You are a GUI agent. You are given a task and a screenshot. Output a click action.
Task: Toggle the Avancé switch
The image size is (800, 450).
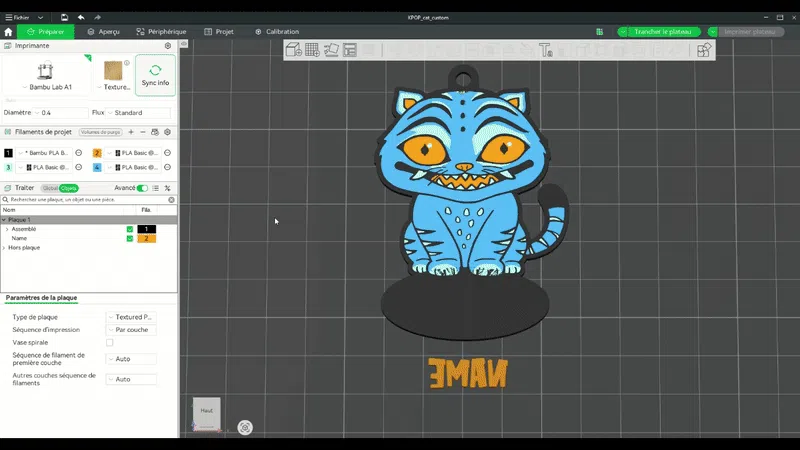coord(142,188)
